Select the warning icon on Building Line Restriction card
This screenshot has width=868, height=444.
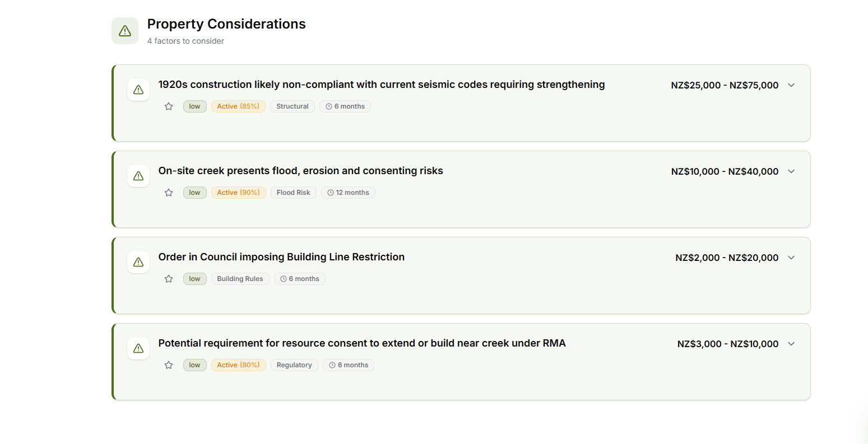[x=138, y=262]
